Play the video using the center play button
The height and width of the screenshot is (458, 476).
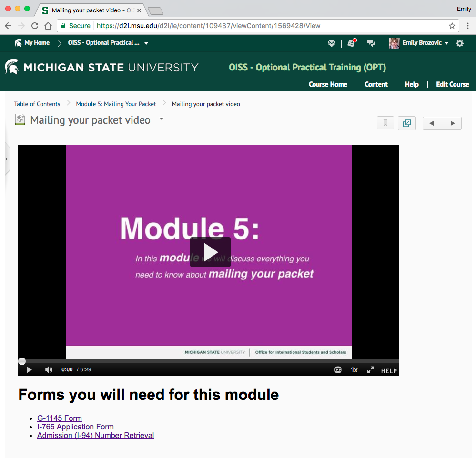[210, 252]
